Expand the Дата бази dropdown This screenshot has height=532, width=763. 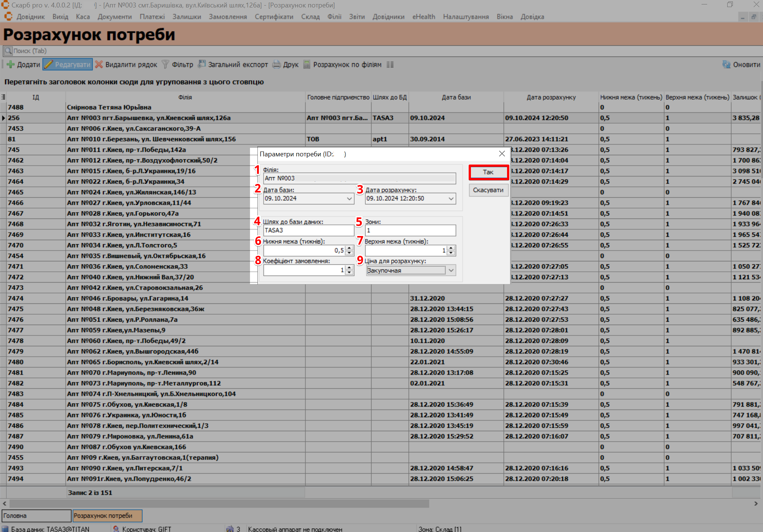(349, 199)
